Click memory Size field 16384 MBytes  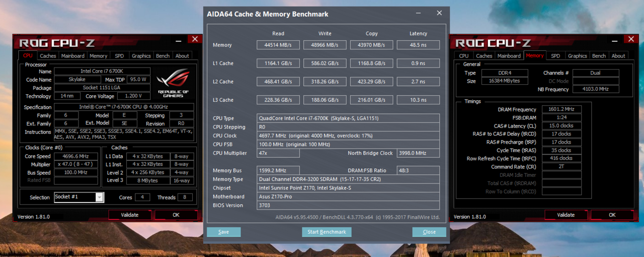tap(505, 81)
